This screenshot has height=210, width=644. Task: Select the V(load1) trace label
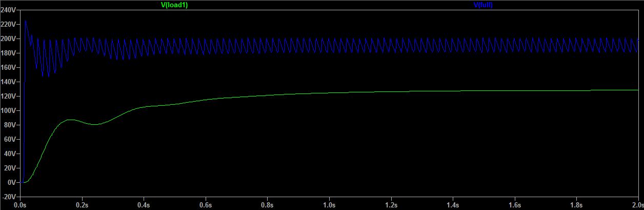coord(175,5)
